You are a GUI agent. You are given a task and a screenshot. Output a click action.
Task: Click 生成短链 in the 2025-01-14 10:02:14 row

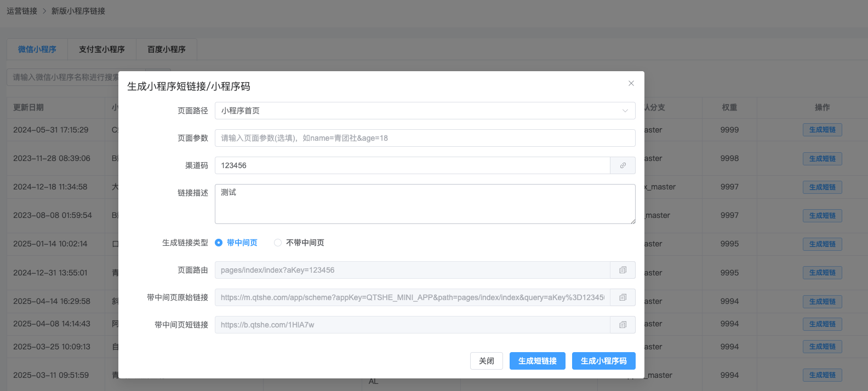tap(823, 244)
